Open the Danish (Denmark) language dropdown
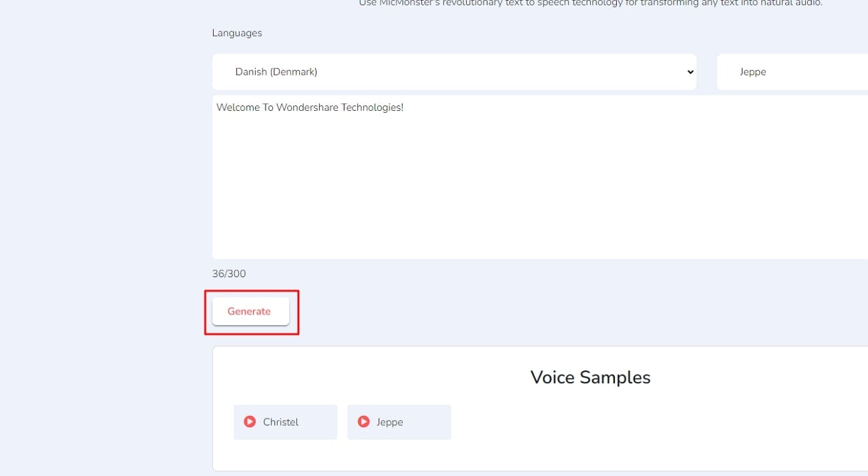The width and height of the screenshot is (868, 476). (454, 72)
